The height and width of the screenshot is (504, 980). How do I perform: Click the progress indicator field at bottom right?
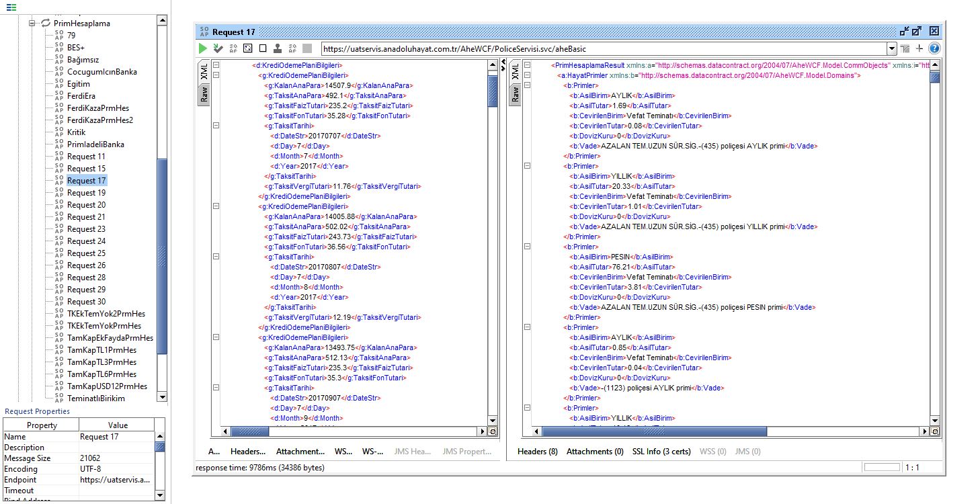pos(882,466)
